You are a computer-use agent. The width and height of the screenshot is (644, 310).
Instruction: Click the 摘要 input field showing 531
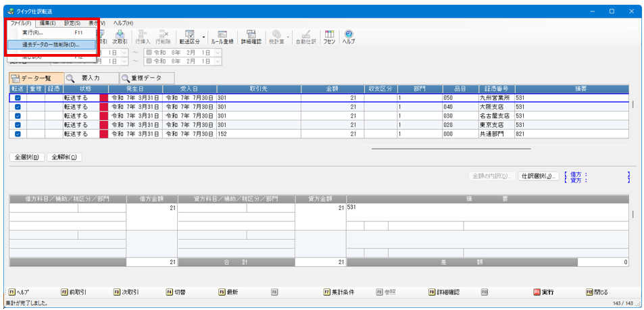click(487, 208)
